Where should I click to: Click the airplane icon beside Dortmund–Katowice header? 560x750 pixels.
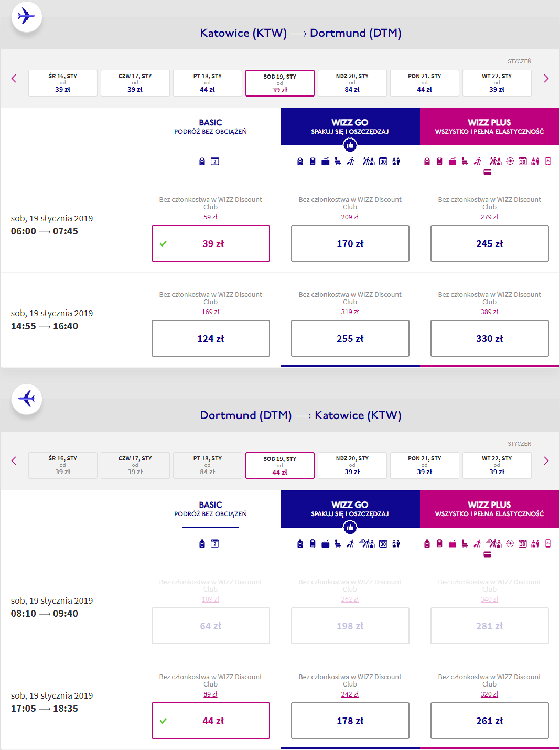pos(26,399)
